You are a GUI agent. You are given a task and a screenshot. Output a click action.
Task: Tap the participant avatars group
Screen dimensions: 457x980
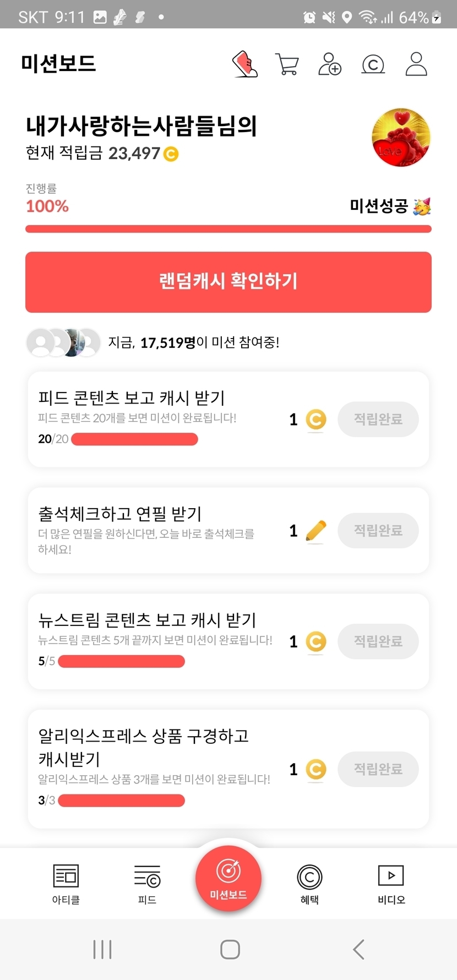tap(63, 342)
